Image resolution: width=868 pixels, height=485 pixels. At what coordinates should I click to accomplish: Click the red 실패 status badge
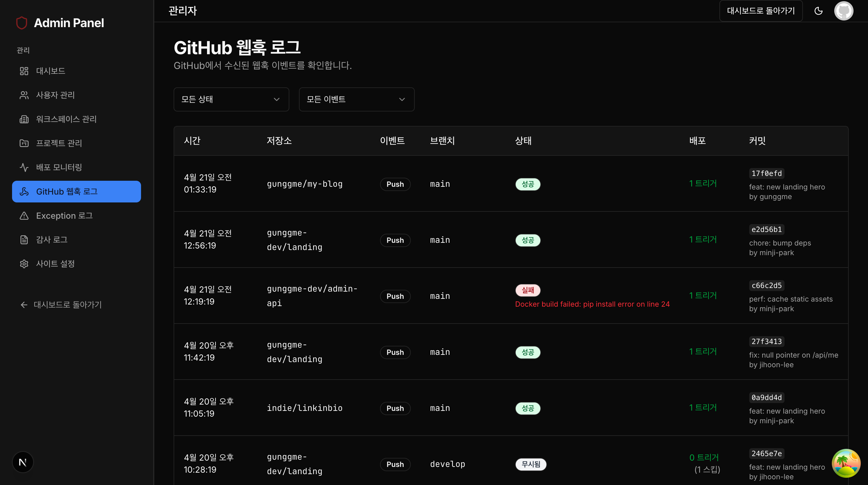(528, 290)
